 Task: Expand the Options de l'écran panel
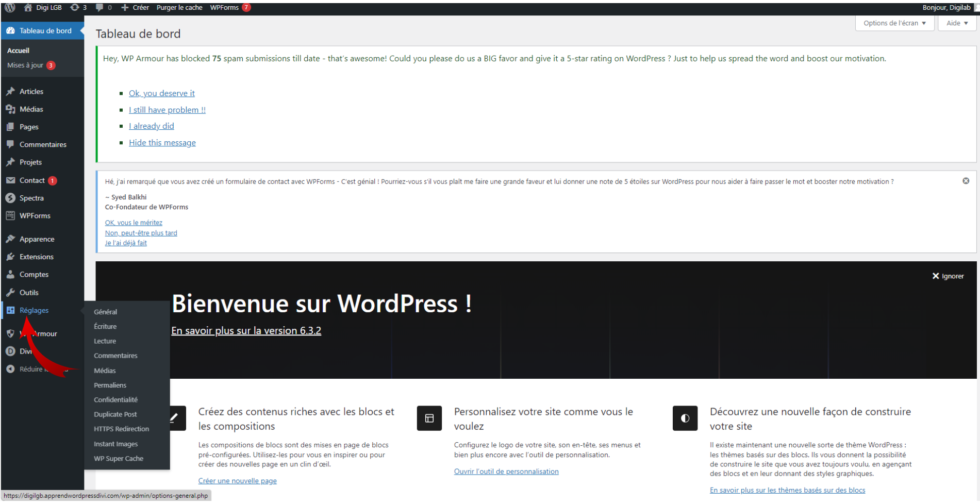894,23
